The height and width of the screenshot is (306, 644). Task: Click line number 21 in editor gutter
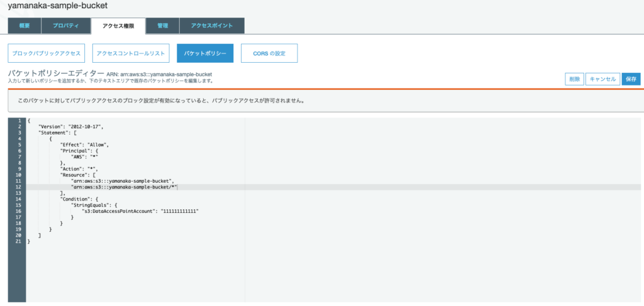[19, 241]
